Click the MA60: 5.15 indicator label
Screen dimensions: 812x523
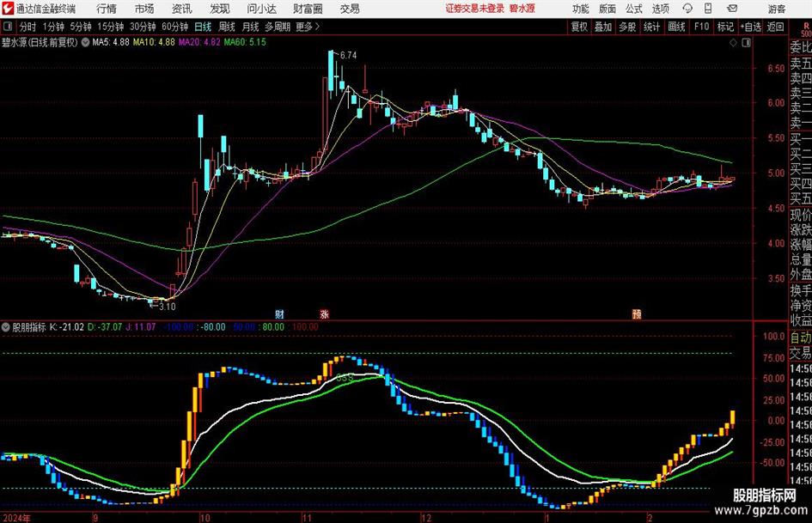[245, 42]
